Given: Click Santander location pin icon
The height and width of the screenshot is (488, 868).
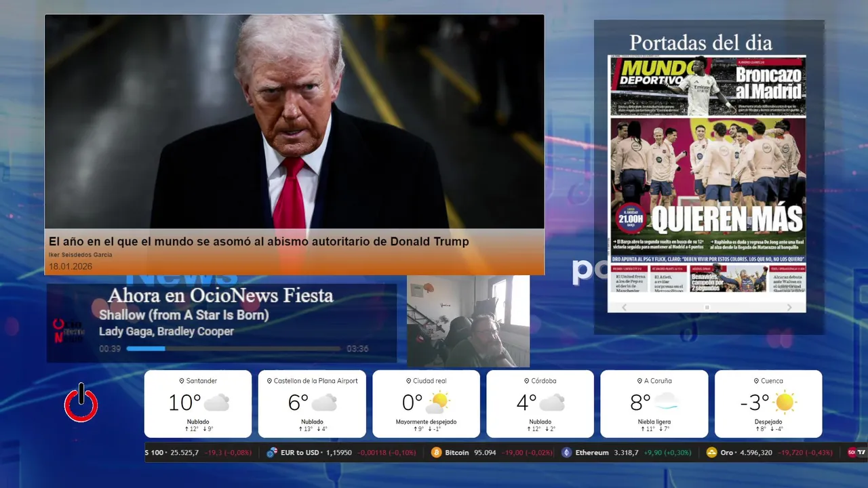Looking at the screenshot, I should (182, 381).
